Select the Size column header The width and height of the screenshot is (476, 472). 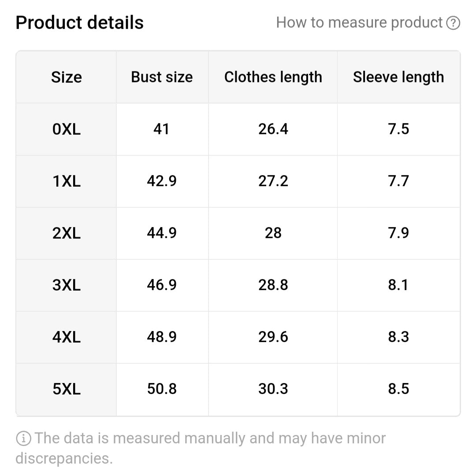[x=67, y=77]
